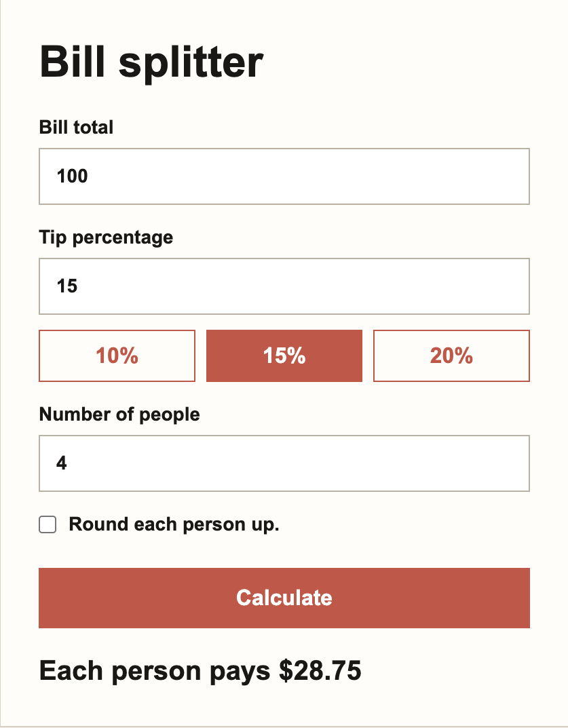Click the 'Each person pays' result text
Image resolution: width=568 pixels, height=728 pixels.
coord(155,671)
